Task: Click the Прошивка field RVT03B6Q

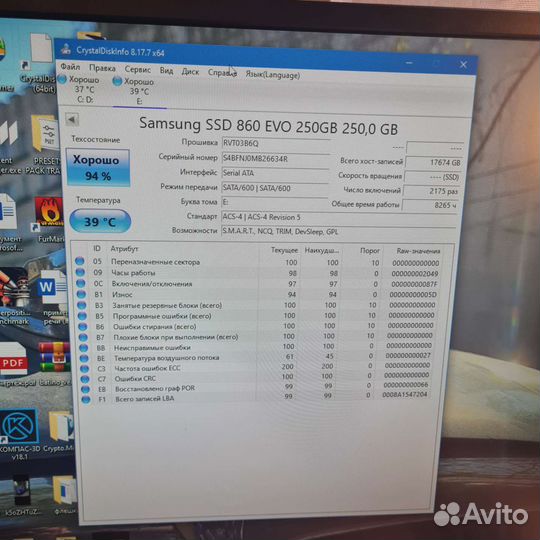Action: tap(276, 144)
